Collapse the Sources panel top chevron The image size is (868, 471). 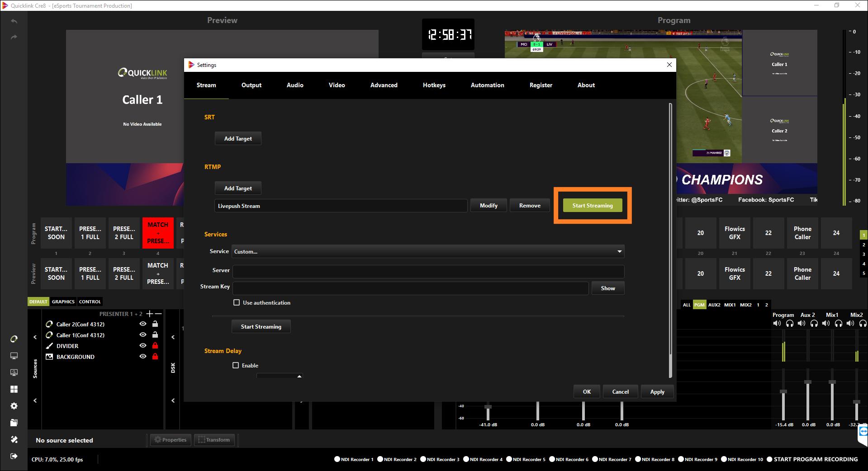point(35,337)
